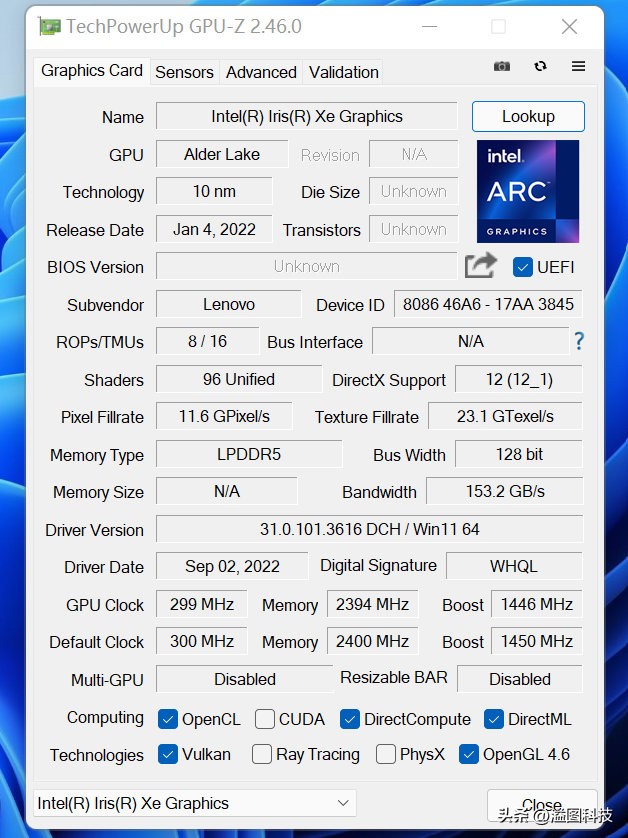Click the Memory Size N/A field

pyautogui.click(x=227, y=491)
